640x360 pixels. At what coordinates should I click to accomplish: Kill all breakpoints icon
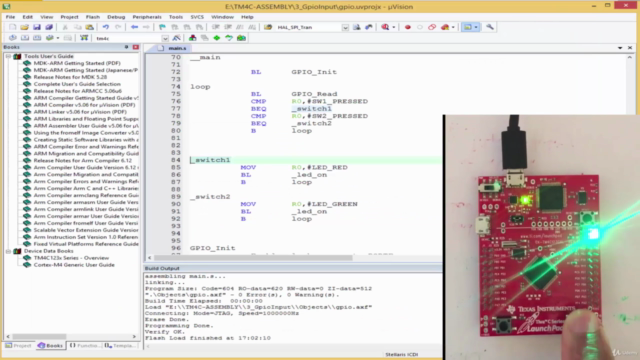(x=445, y=27)
